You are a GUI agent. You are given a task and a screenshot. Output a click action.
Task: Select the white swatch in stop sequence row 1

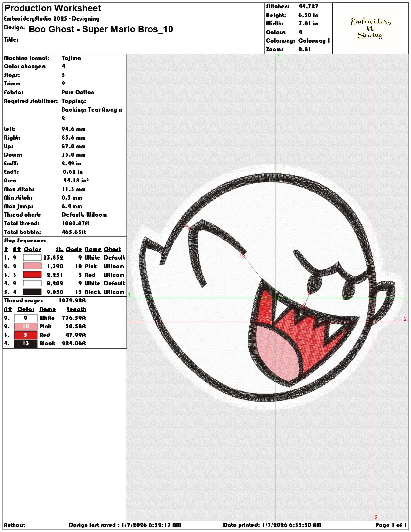(x=32, y=258)
